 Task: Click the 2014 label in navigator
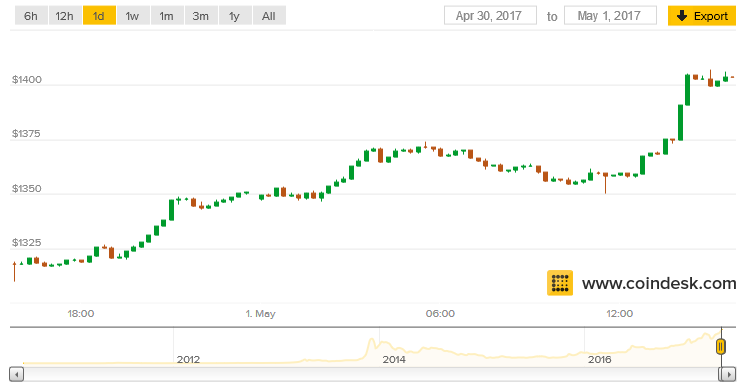coord(394,360)
